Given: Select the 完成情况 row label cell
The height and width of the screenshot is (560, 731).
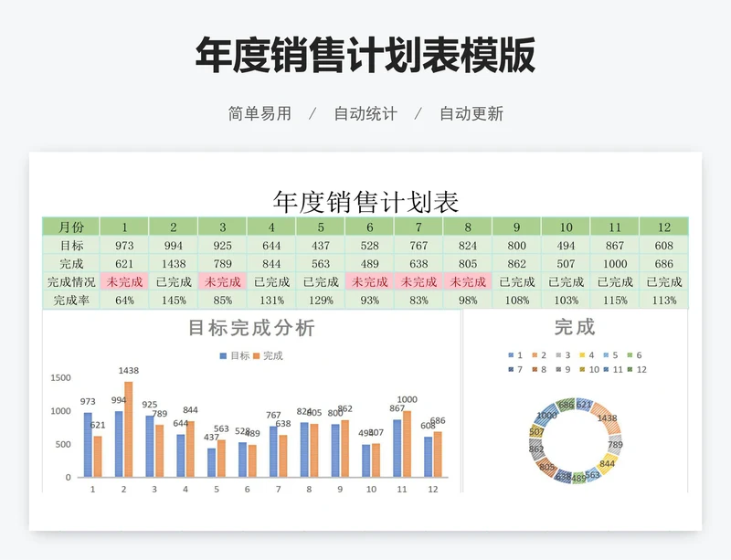Looking at the screenshot, I should pyautogui.click(x=71, y=281).
